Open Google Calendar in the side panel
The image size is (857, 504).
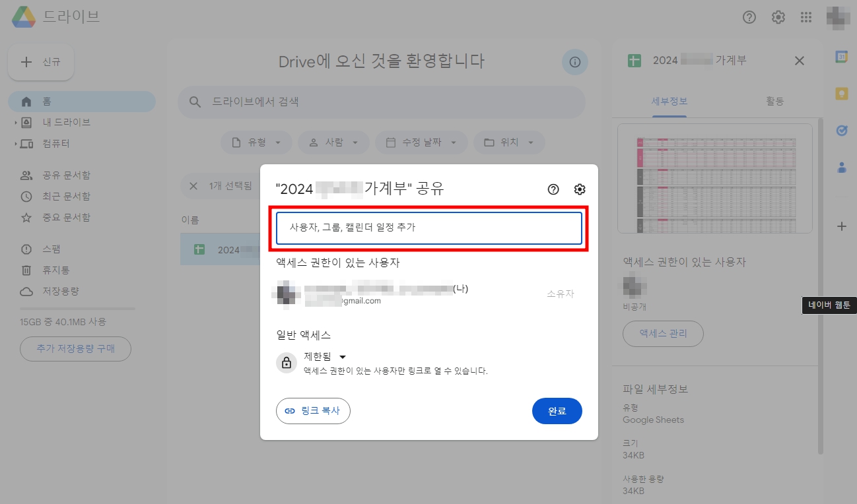tap(842, 57)
